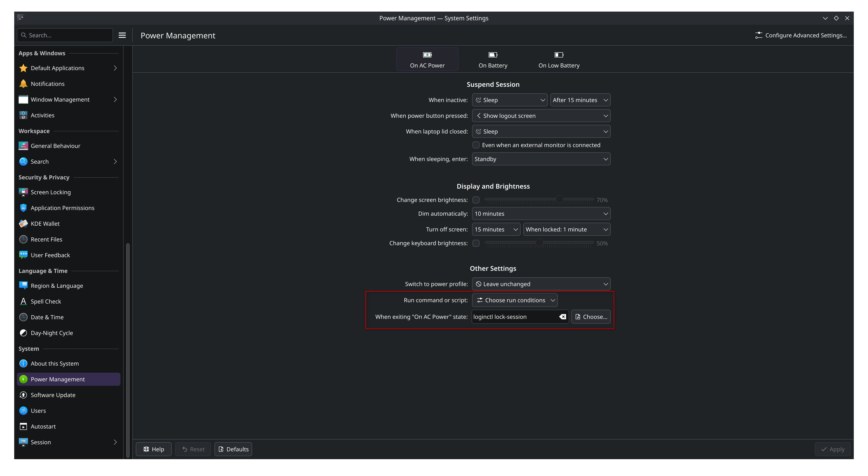Switch to the On Low Battery tab
This screenshot has height=476, width=868.
point(558,60)
